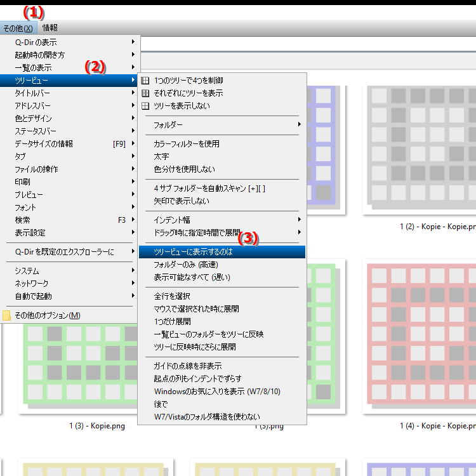Click ツリービューに表示するのは highlighted entry
476x476 pixels.
pyautogui.click(x=222, y=252)
